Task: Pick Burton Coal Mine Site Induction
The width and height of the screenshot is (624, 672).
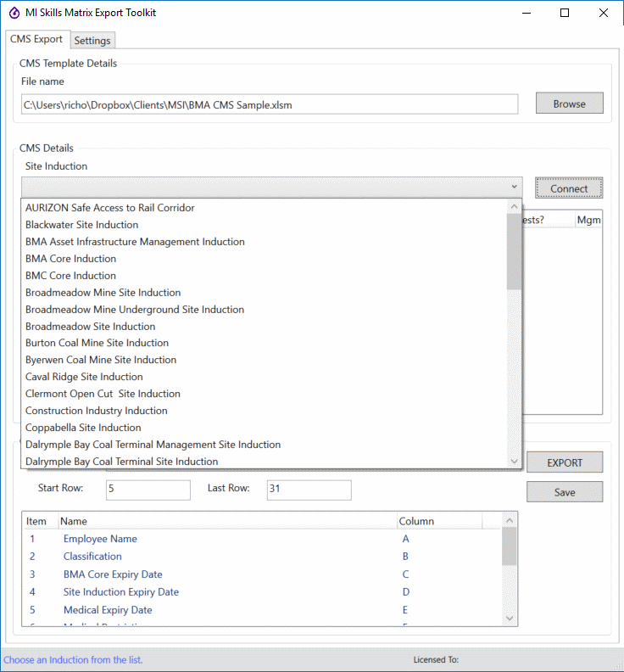Action: 265,343
